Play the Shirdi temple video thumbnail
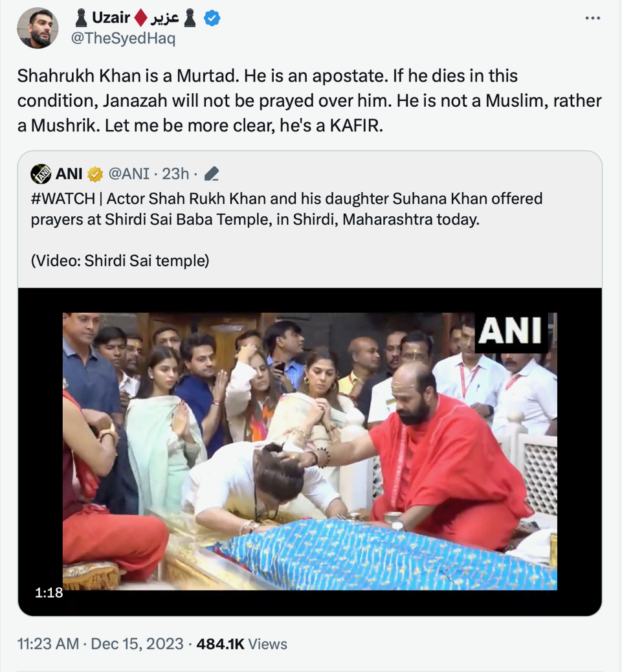622x672 pixels. tap(309, 451)
